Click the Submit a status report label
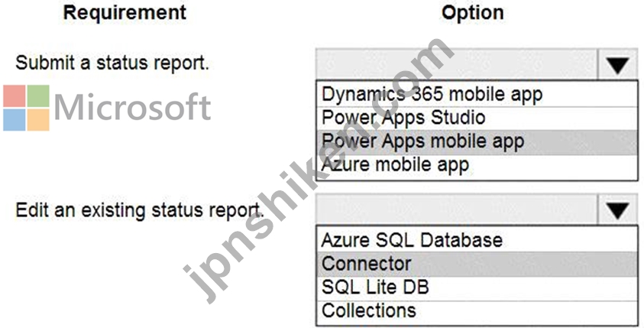644x328 pixels. [x=112, y=63]
